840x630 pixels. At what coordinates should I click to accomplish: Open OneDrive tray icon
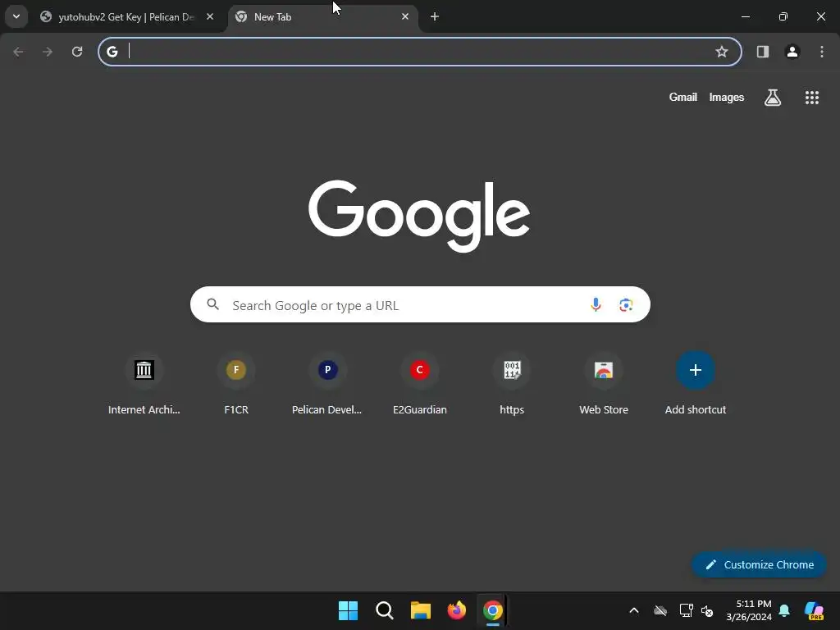[x=660, y=610]
